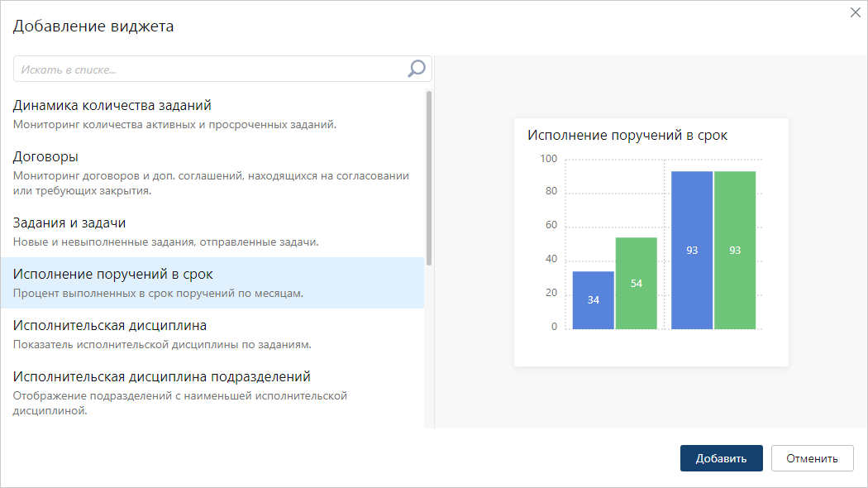Click the "Отменить" button

[x=812, y=457]
